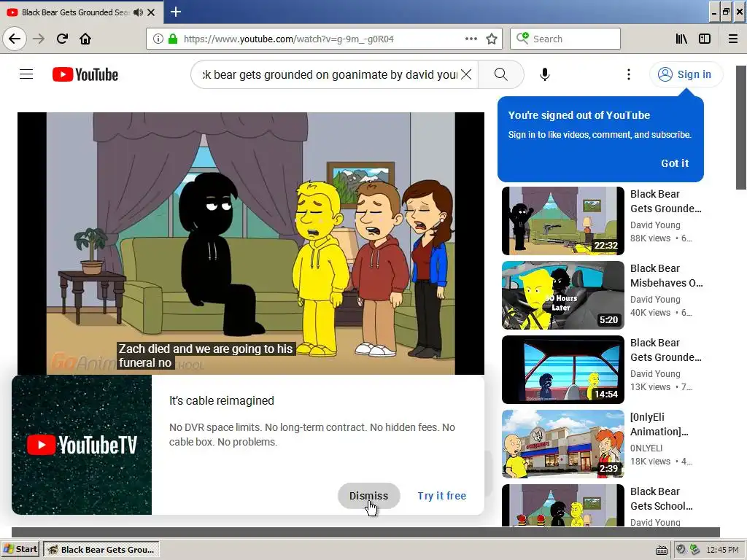This screenshot has width=747, height=560.
Task: Go to YouTube home via the logo
Action: click(x=85, y=74)
